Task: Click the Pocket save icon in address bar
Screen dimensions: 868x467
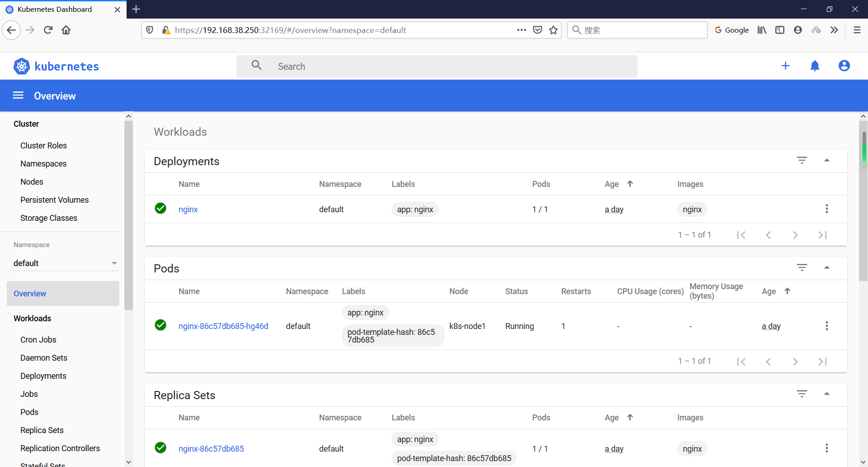Action: click(x=538, y=30)
